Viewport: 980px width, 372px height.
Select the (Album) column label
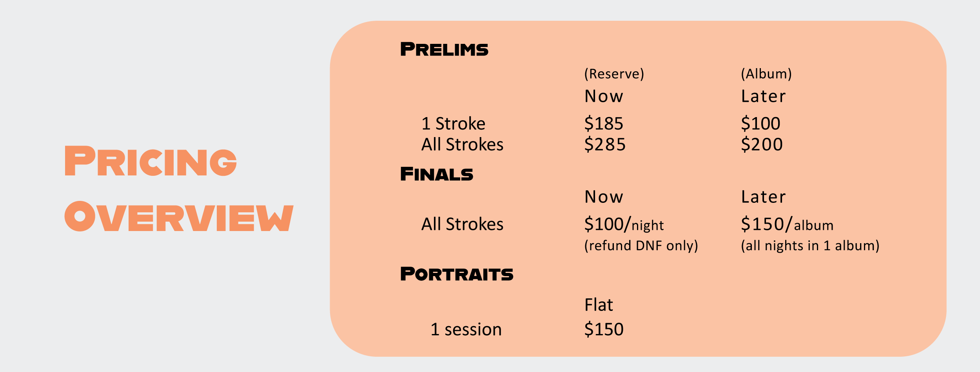[x=766, y=74]
